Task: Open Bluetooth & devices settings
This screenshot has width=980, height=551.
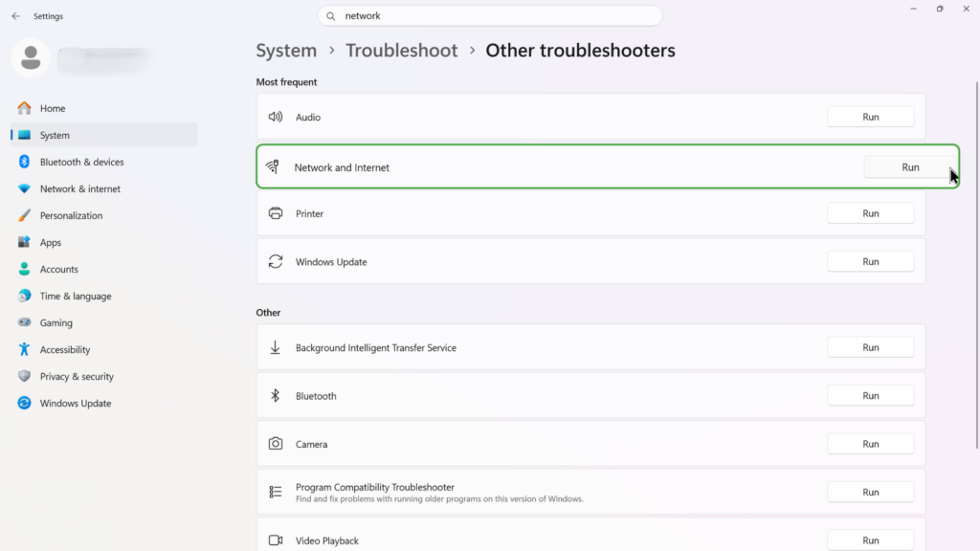Action: tap(103, 162)
